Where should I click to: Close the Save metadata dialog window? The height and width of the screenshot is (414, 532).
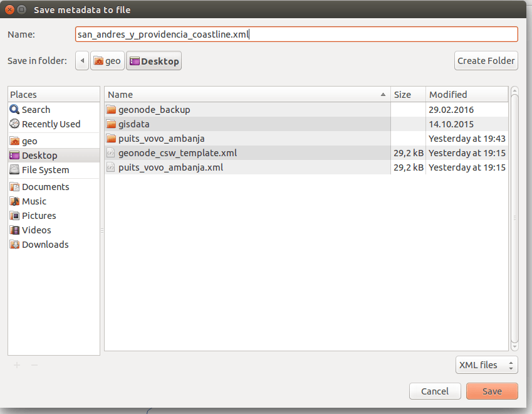(10, 9)
